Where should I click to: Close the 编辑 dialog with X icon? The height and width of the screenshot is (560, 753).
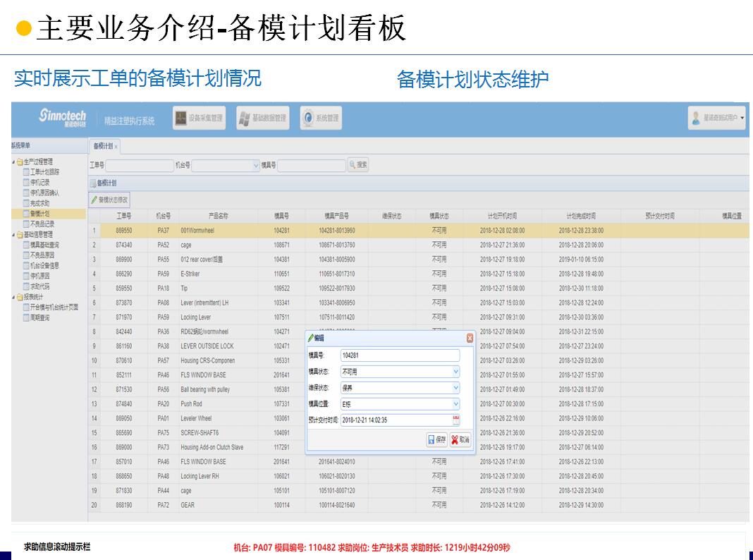pos(470,339)
